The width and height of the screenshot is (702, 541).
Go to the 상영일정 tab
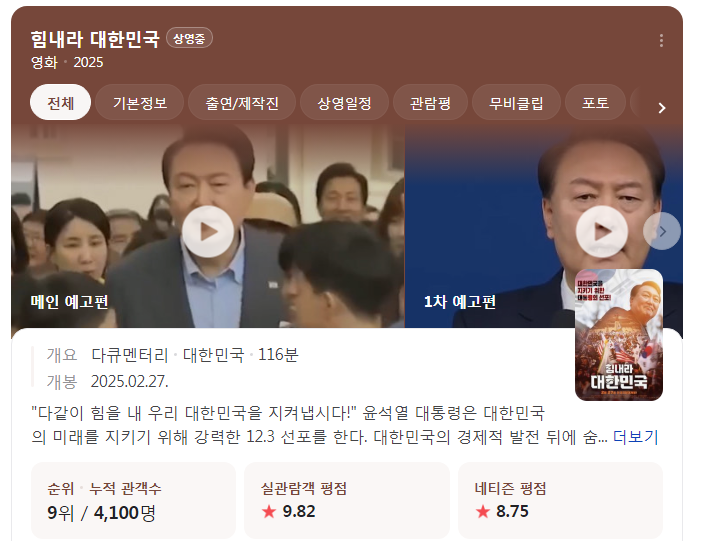[344, 103]
